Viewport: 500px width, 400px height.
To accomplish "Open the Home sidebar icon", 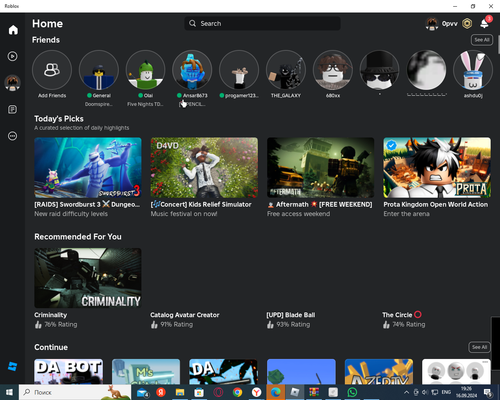I will point(13,30).
